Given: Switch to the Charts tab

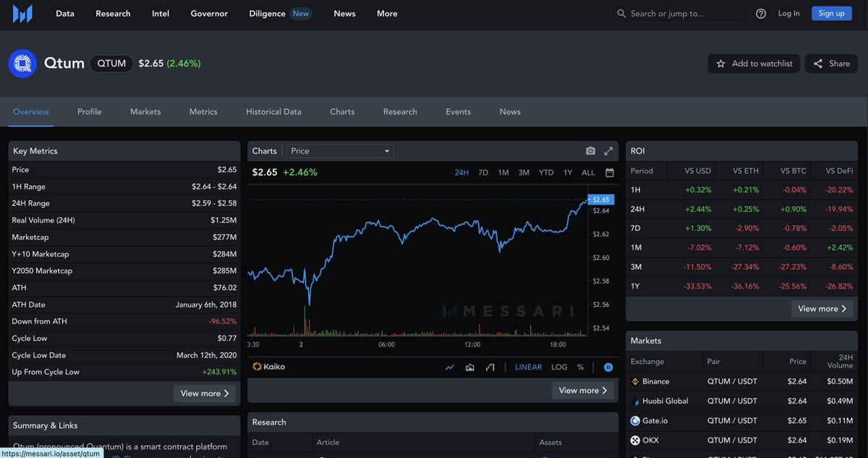Looking at the screenshot, I should (x=342, y=111).
